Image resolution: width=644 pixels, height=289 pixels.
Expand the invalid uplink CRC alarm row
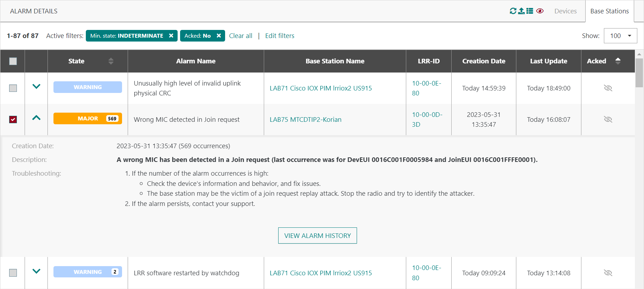(x=36, y=86)
